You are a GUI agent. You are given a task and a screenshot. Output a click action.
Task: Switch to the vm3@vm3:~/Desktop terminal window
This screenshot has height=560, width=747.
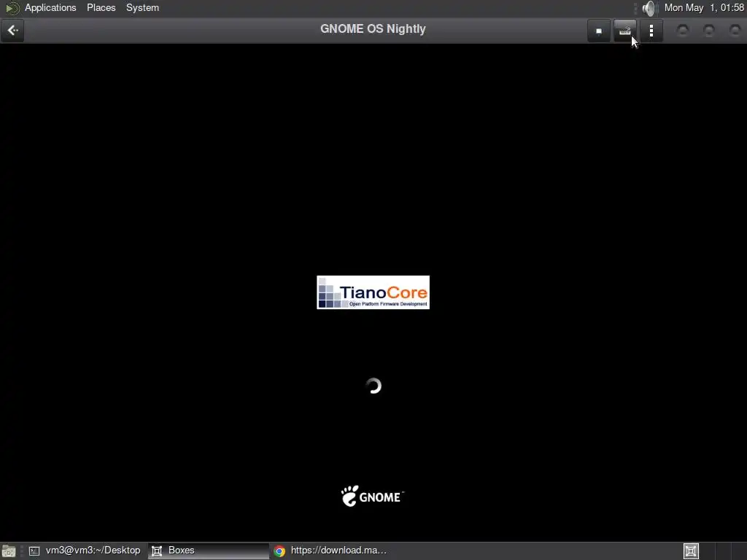pyautogui.click(x=86, y=551)
